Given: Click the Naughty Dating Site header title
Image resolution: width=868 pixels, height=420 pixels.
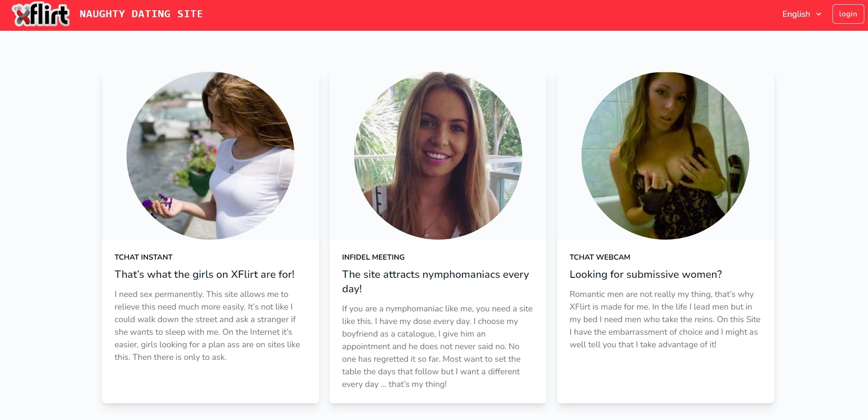Looking at the screenshot, I should [141, 14].
